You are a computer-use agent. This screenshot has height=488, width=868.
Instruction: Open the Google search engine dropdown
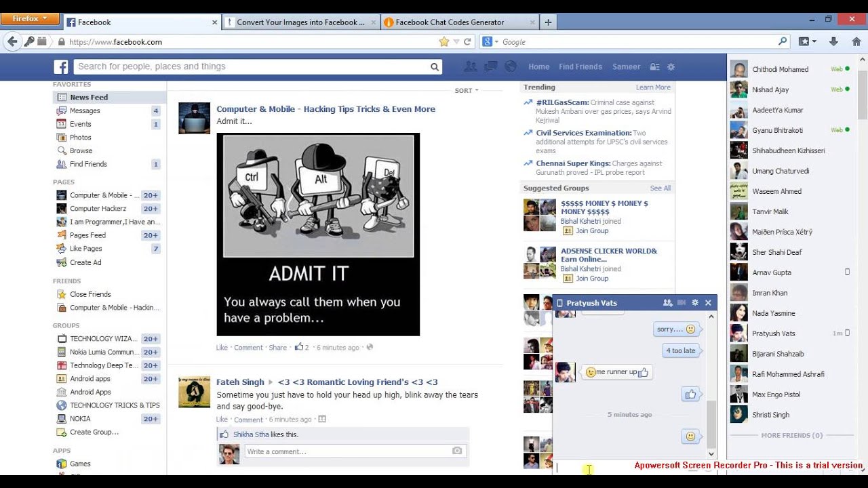click(490, 41)
